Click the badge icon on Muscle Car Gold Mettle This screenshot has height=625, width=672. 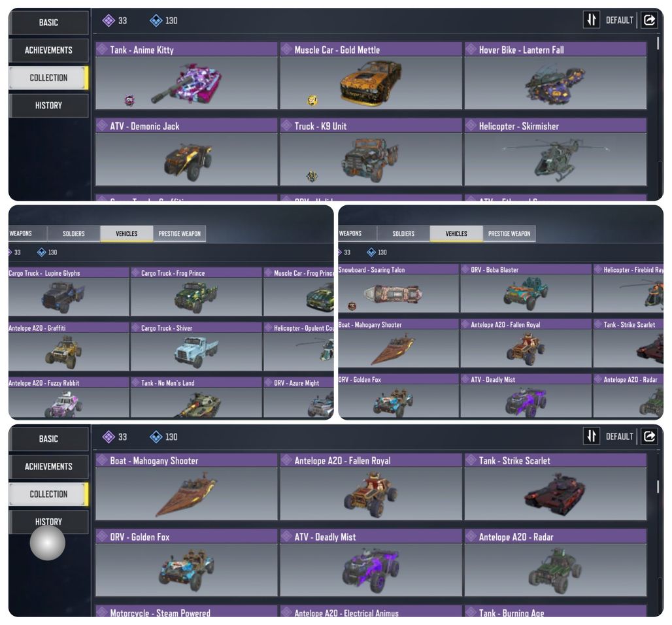point(312,100)
